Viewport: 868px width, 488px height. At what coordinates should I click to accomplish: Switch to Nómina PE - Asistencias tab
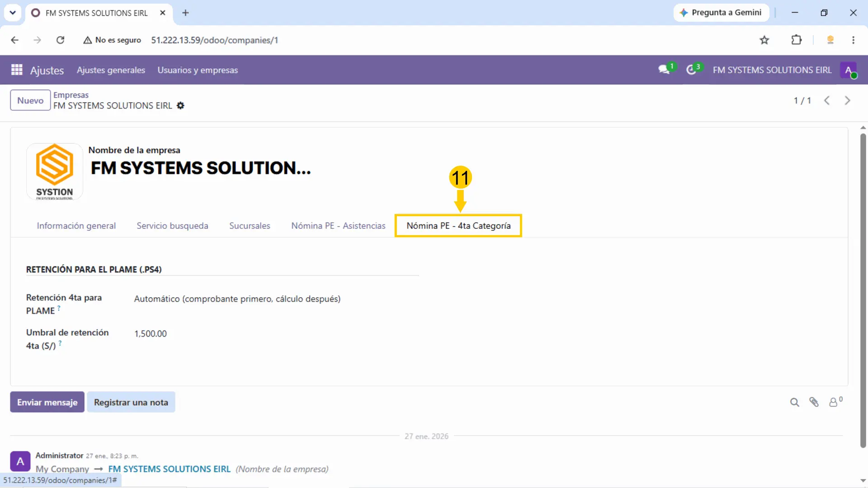pos(338,226)
